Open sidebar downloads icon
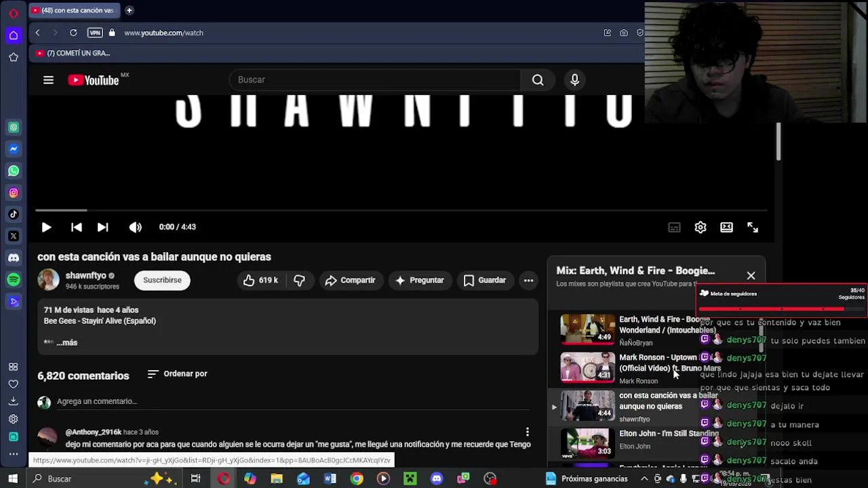This screenshot has height=488, width=868. click(14, 401)
